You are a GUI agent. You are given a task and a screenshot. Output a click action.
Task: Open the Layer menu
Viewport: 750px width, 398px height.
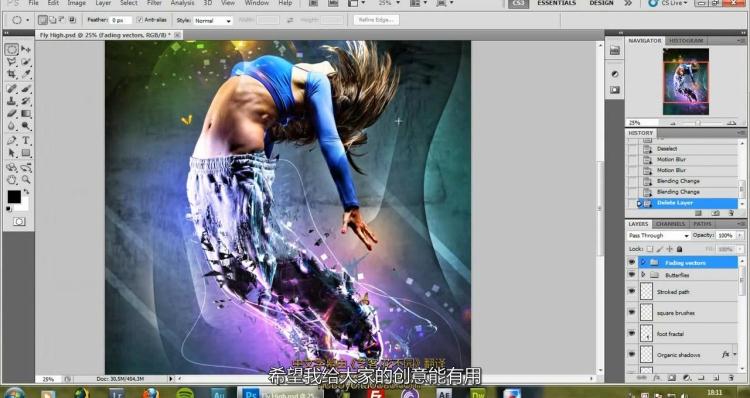(103, 3)
